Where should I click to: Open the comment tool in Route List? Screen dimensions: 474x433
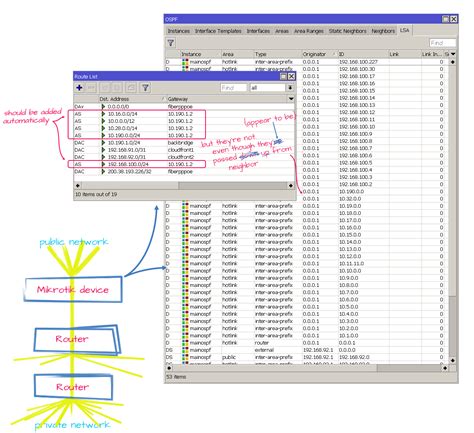(131, 88)
